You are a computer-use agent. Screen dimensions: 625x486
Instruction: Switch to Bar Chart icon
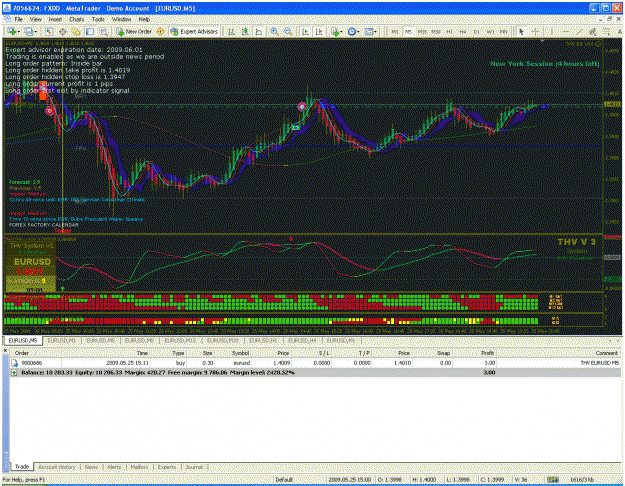click(x=231, y=31)
